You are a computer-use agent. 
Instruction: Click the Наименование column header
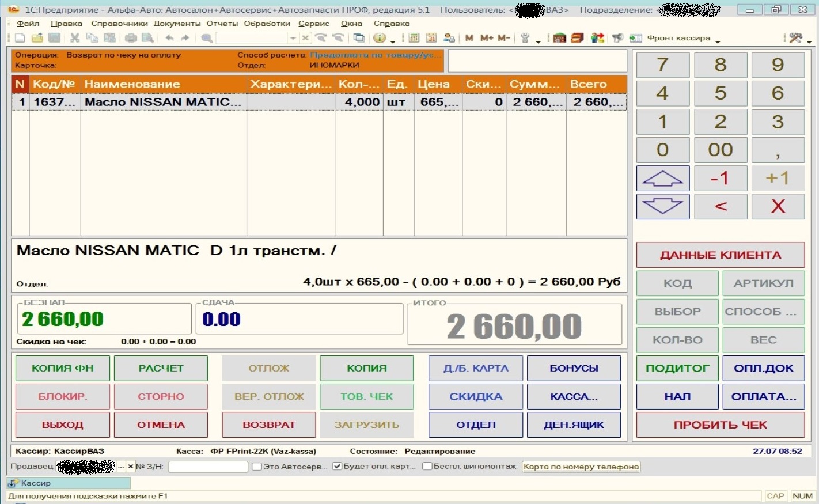pos(164,84)
